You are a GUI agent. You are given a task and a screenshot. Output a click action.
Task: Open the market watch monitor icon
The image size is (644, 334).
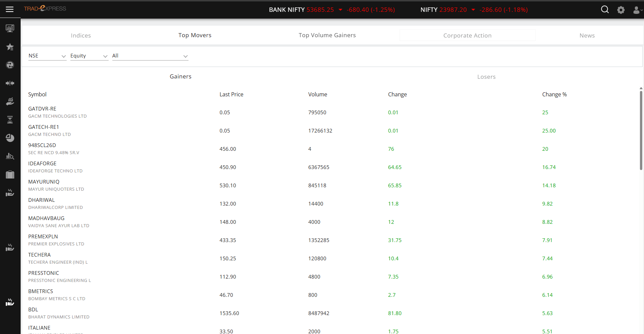pyautogui.click(x=10, y=28)
